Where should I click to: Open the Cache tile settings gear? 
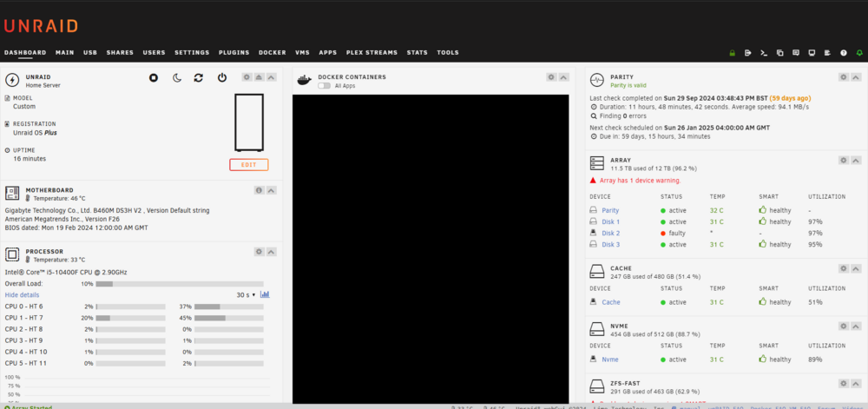[x=843, y=268]
